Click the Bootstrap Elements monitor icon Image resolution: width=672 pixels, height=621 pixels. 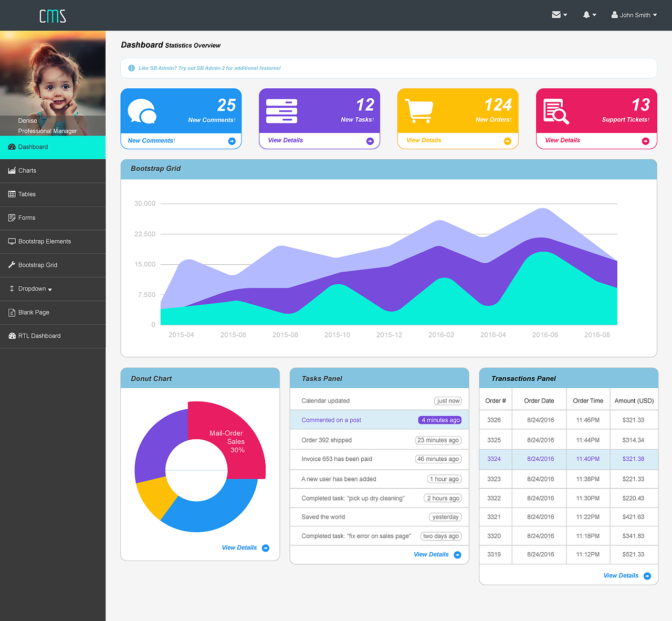12,241
